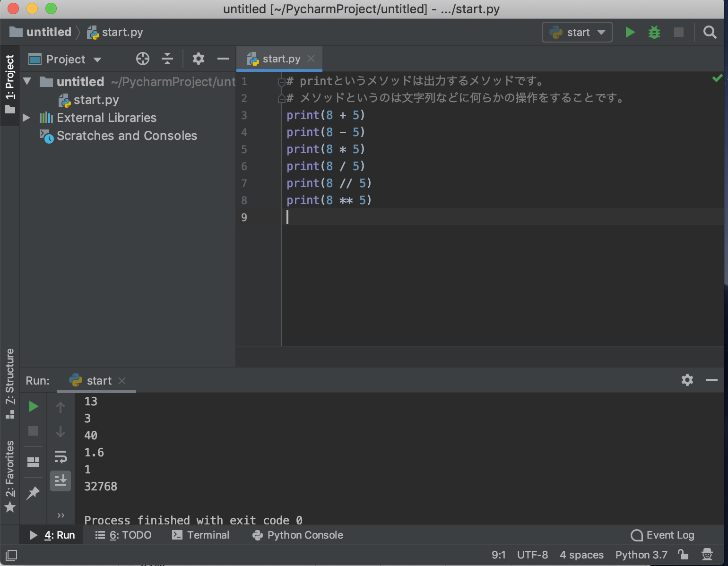Place cursor on print(8 // 5) line
728x566 pixels.
(x=329, y=183)
